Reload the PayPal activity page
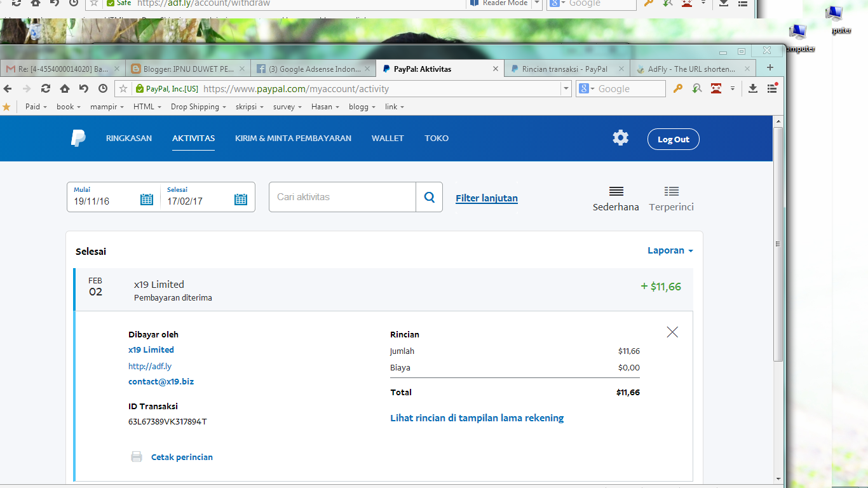The height and width of the screenshot is (488, 868). (x=46, y=88)
